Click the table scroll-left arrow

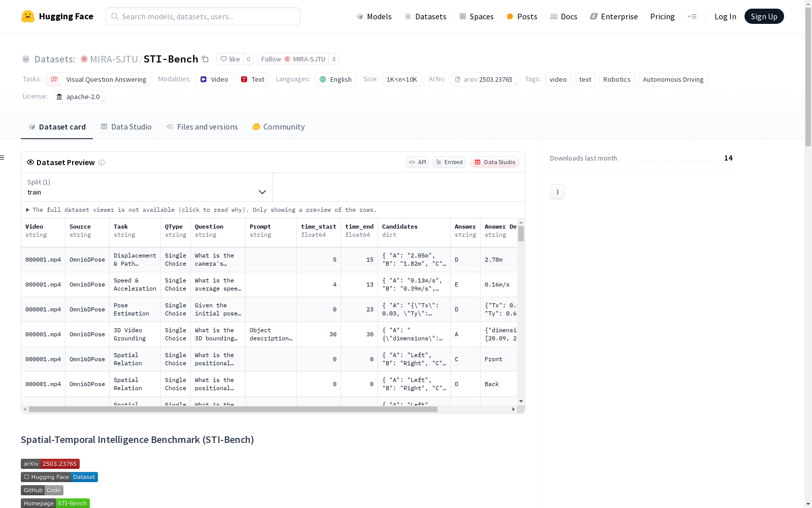pos(25,409)
